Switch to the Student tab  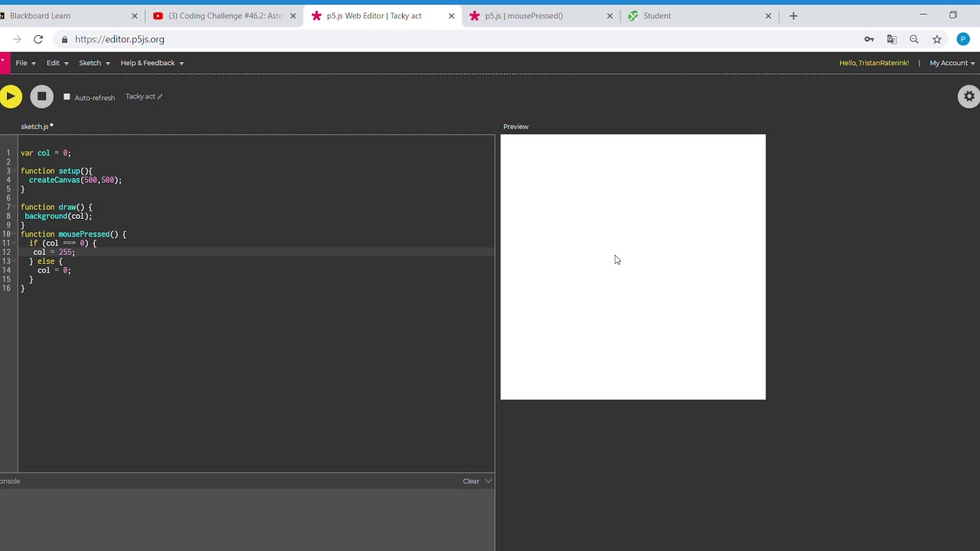699,15
